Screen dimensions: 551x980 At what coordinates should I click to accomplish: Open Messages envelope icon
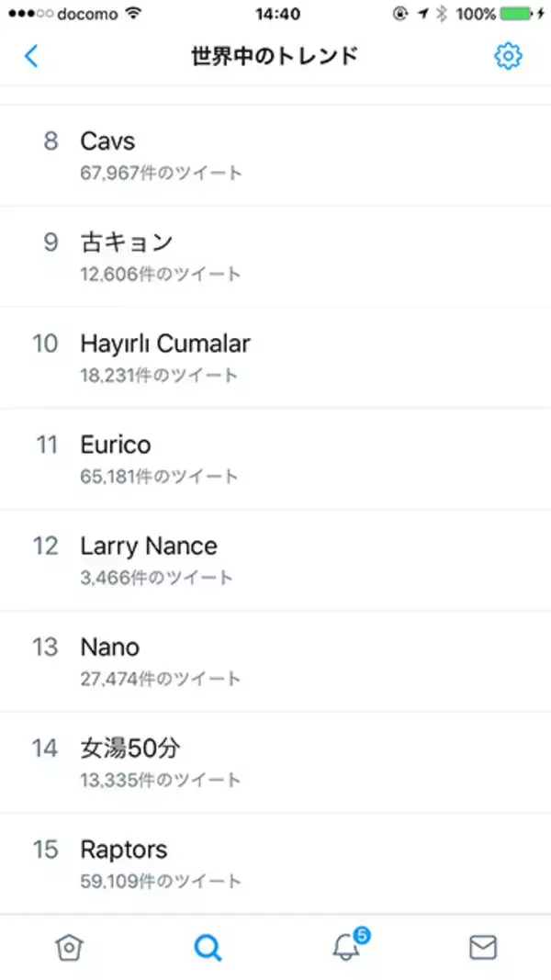pyautogui.click(x=483, y=947)
